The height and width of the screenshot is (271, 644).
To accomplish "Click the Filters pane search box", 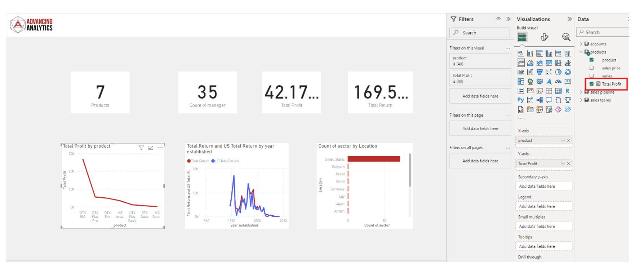I will pyautogui.click(x=480, y=33).
